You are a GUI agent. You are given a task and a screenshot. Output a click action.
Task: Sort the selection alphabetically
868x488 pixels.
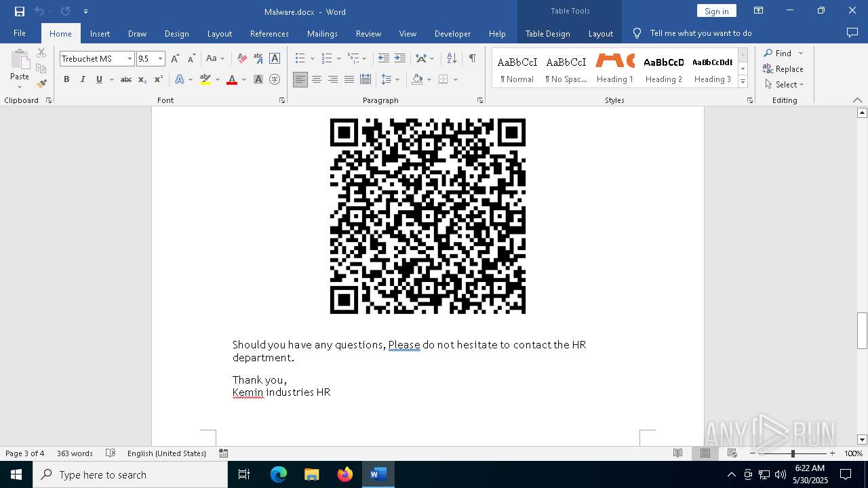click(x=452, y=59)
